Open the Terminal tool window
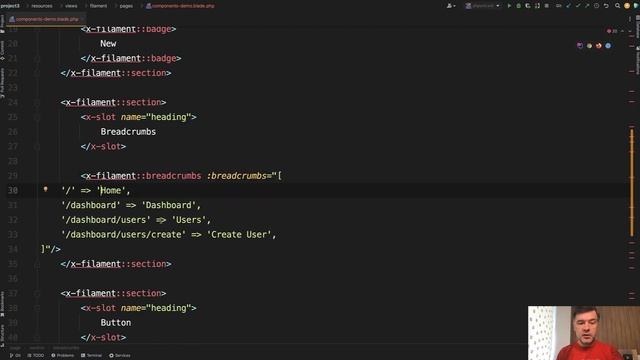This screenshot has width=640, height=360. click(x=91, y=356)
